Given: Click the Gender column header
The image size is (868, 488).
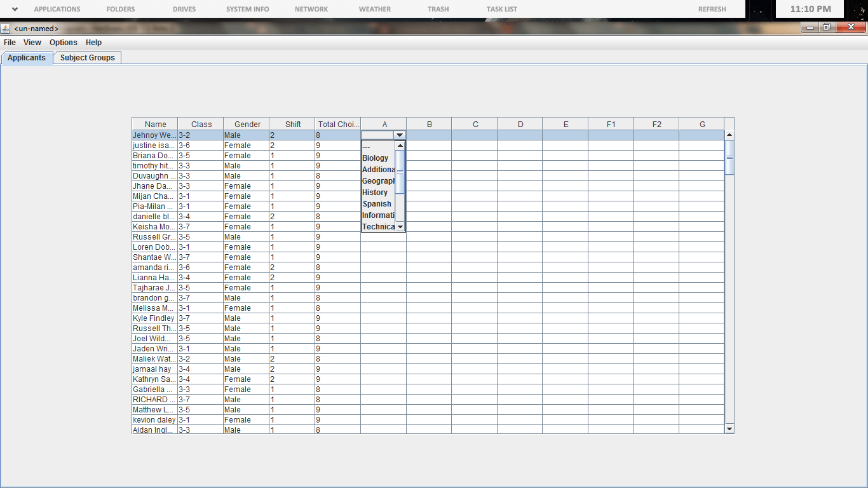Looking at the screenshot, I should pyautogui.click(x=247, y=124).
